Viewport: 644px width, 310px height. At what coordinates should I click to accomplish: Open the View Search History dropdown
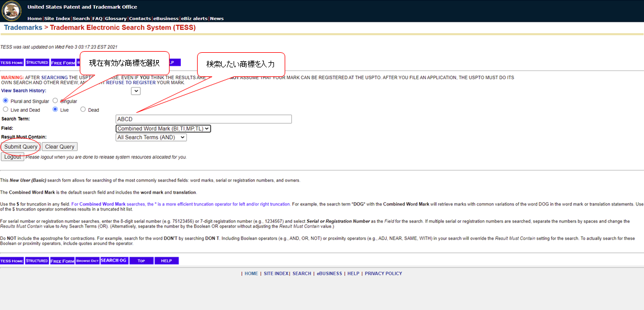pyautogui.click(x=135, y=91)
